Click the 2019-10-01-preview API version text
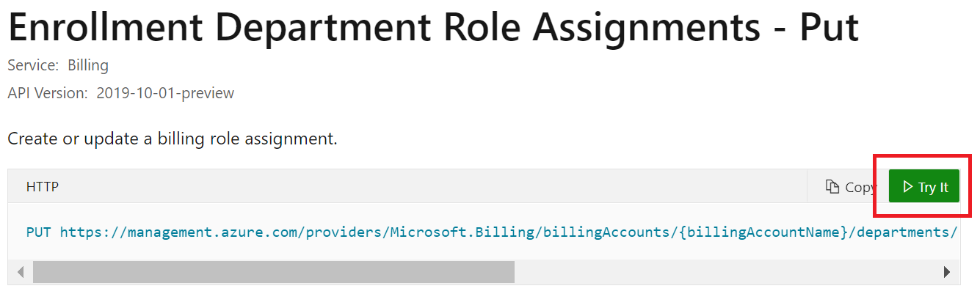This screenshot has height=305, width=980. coord(165,94)
